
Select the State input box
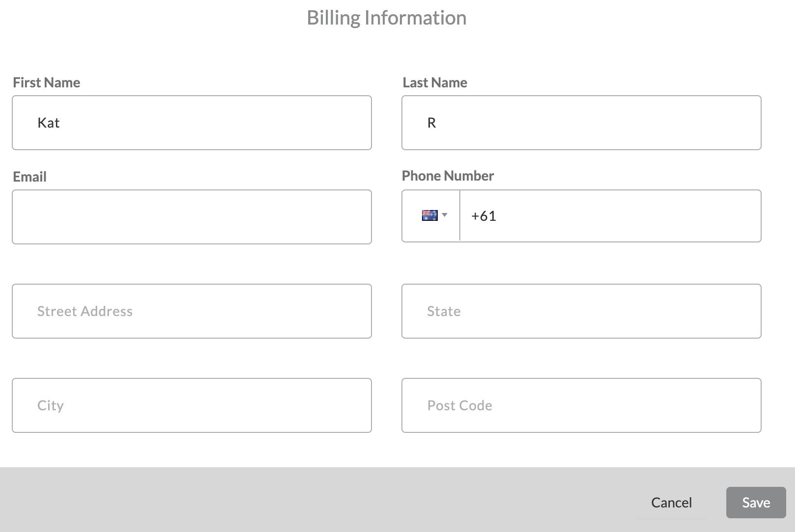click(581, 311)
